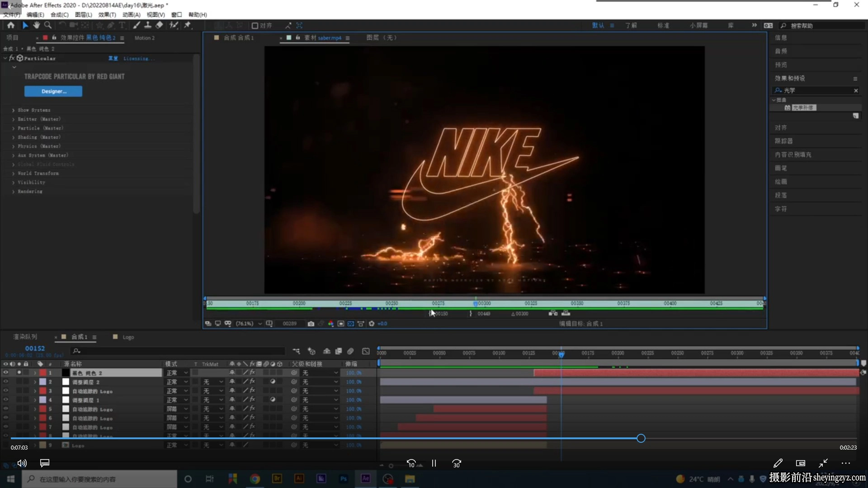The height and width of the screenshot is (488, 868).
Task: Toggle the 对齐 snapping checkbox
Action: coord(255,26)
